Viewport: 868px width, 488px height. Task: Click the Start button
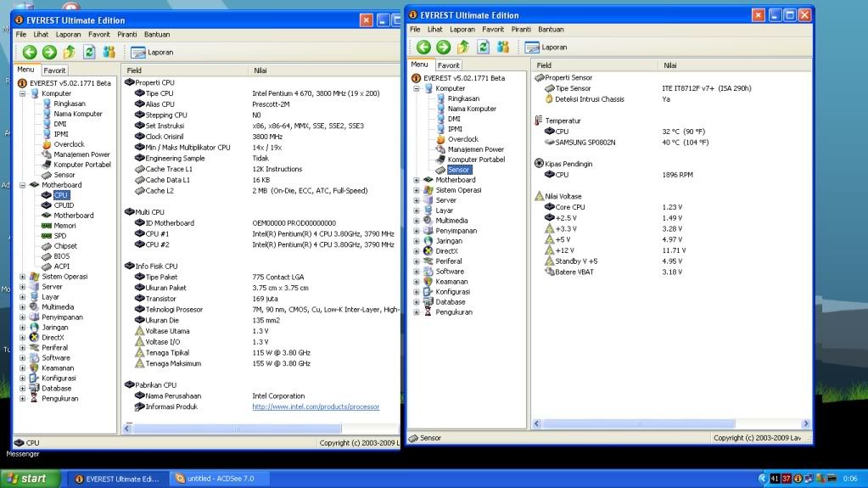tap(30, 479)
